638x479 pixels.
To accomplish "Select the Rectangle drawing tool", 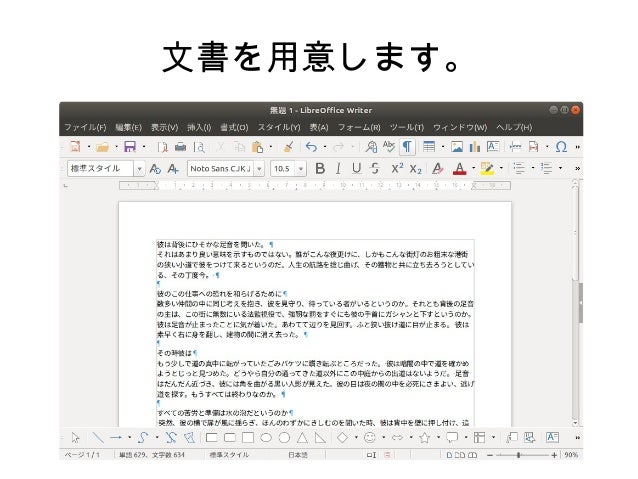I will coord(212,438).
